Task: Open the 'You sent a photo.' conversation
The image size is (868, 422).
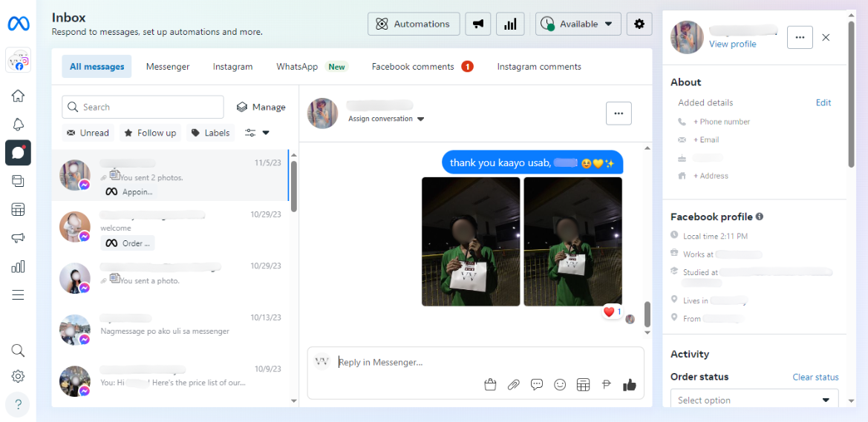Action: tap(171, 278)
